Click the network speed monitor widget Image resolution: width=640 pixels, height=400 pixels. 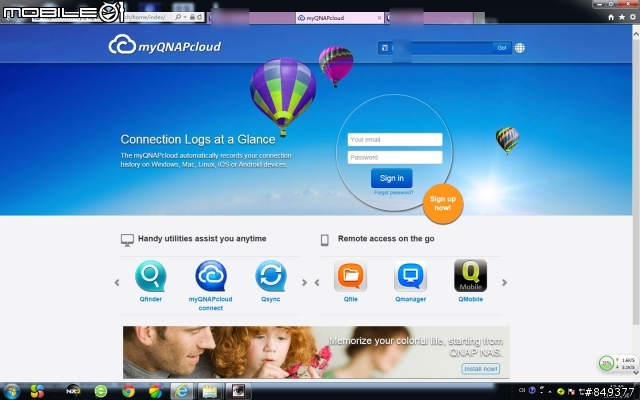pos(618,363)
